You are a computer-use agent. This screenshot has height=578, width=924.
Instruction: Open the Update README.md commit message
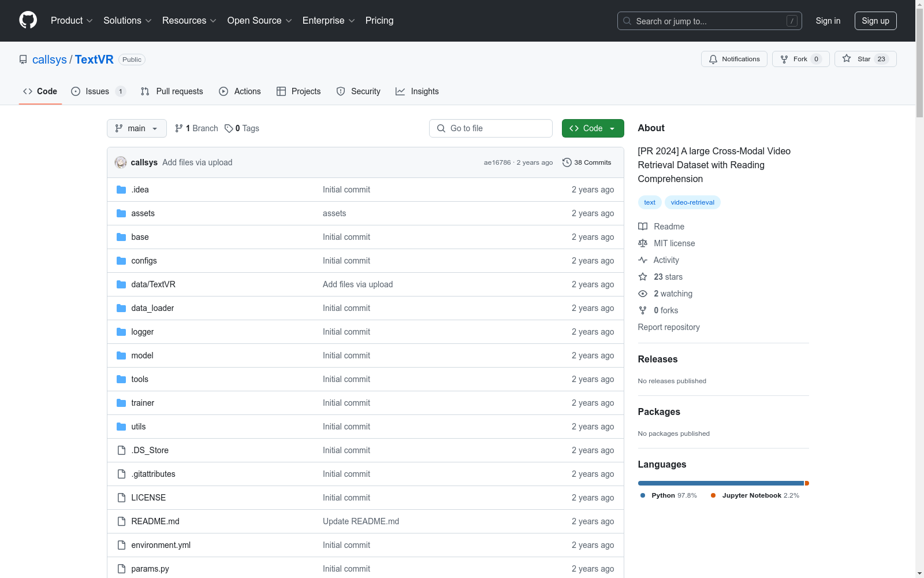(x=361, y=521)
